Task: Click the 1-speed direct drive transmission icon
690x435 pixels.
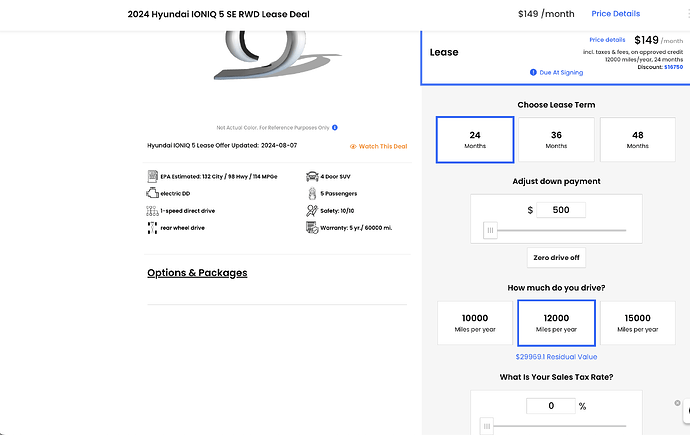Action: pos(152,211)
